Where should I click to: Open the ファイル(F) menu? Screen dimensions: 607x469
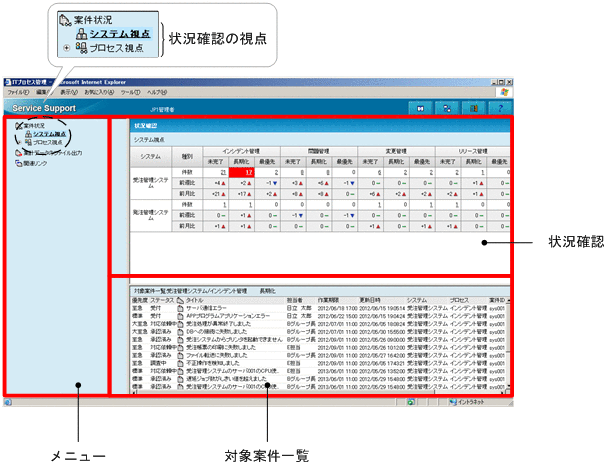click(x=18, y=92)
